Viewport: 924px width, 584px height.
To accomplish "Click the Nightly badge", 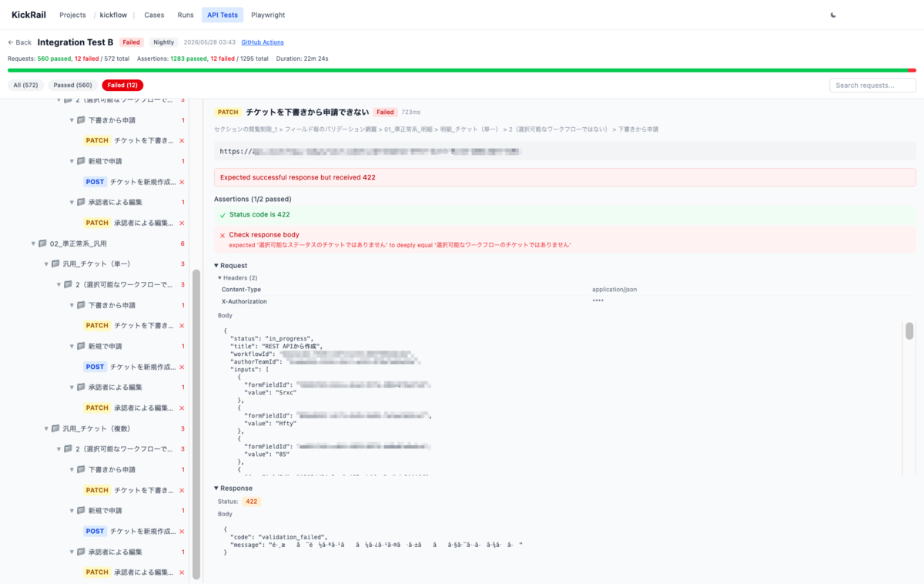I will point(163,42).
